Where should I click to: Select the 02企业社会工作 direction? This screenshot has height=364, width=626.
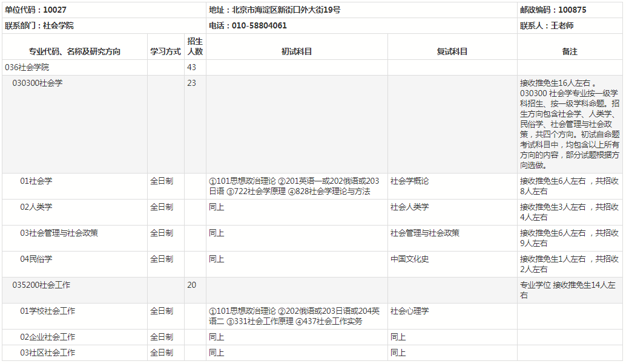[48, 337]
